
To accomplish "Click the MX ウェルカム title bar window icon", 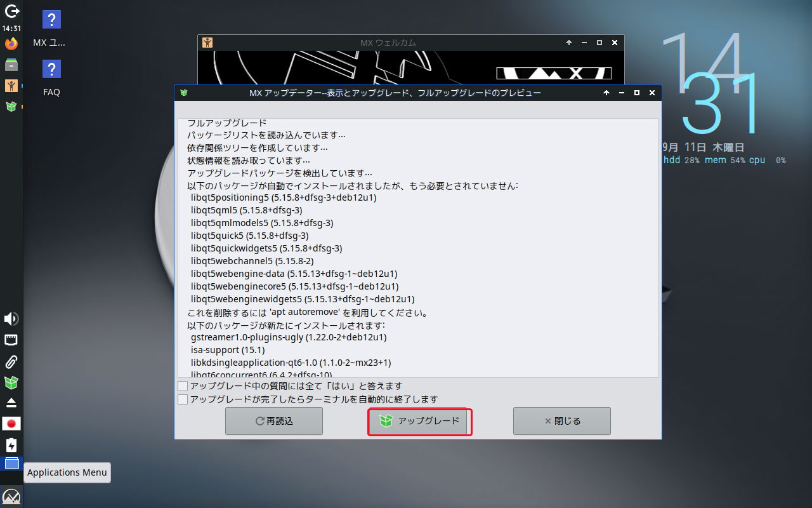I will pyautogui.click(x=207, y=43).
